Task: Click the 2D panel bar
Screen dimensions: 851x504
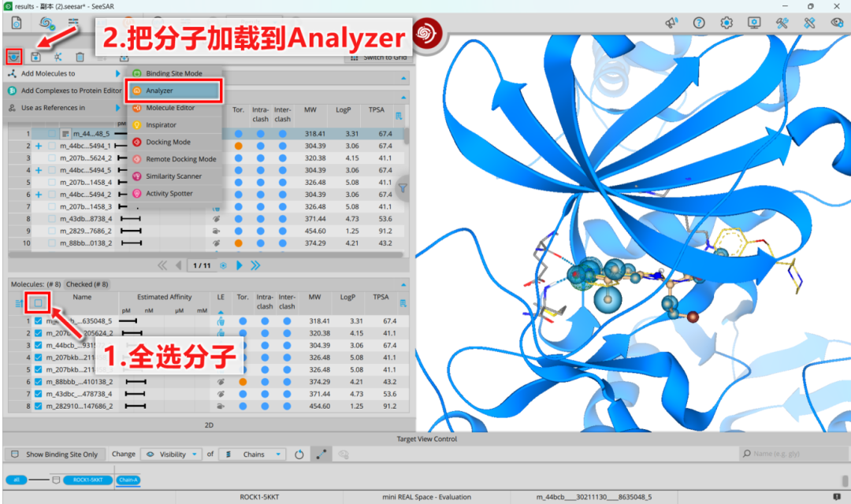Action: coord(209,424)
